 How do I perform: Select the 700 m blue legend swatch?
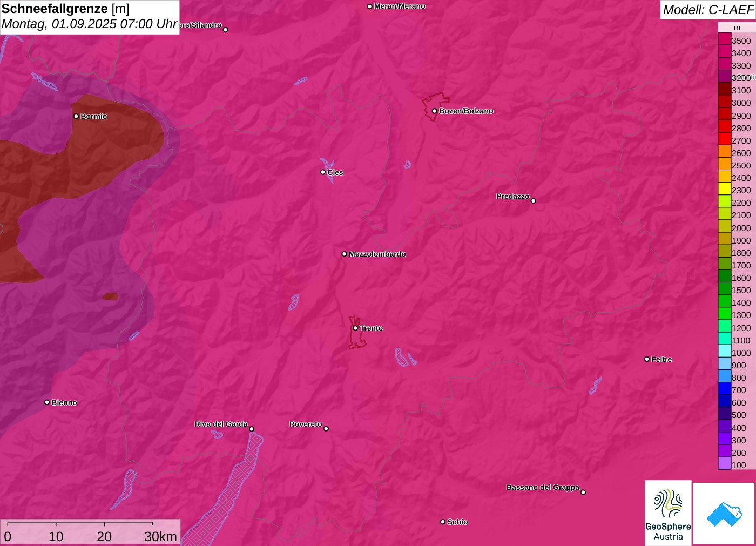tap(725, 388)
